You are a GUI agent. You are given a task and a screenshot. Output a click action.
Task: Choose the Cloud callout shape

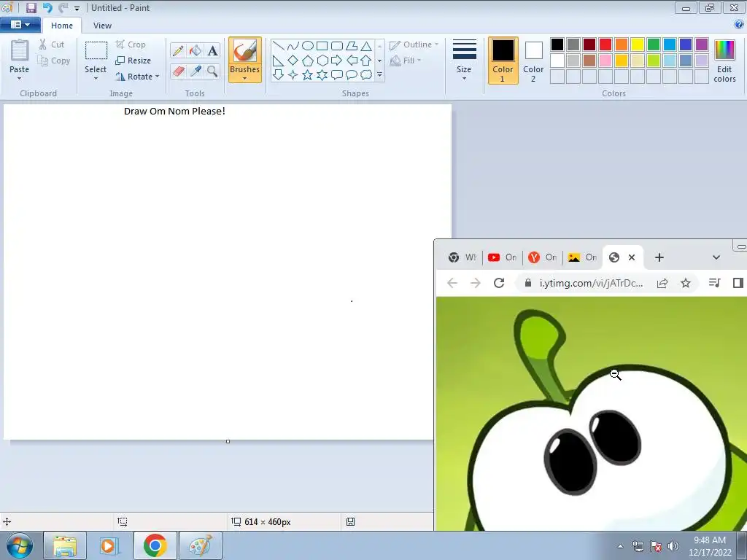click(366, 75)
